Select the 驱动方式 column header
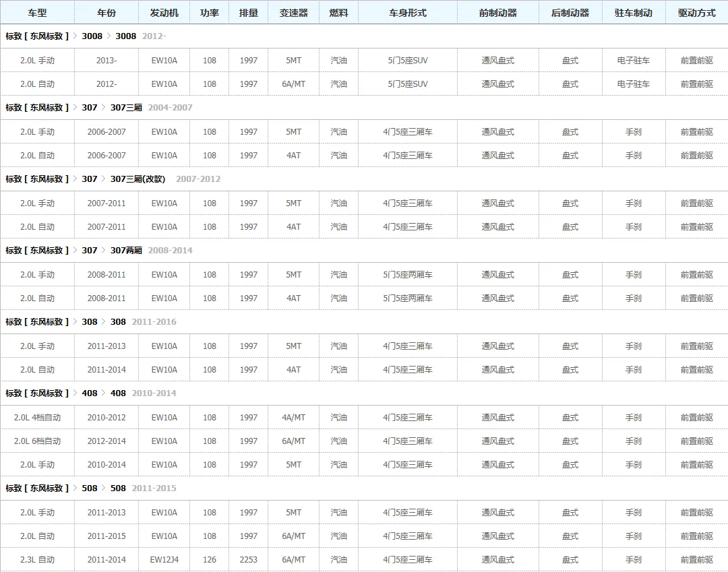 tap(696, 13)
